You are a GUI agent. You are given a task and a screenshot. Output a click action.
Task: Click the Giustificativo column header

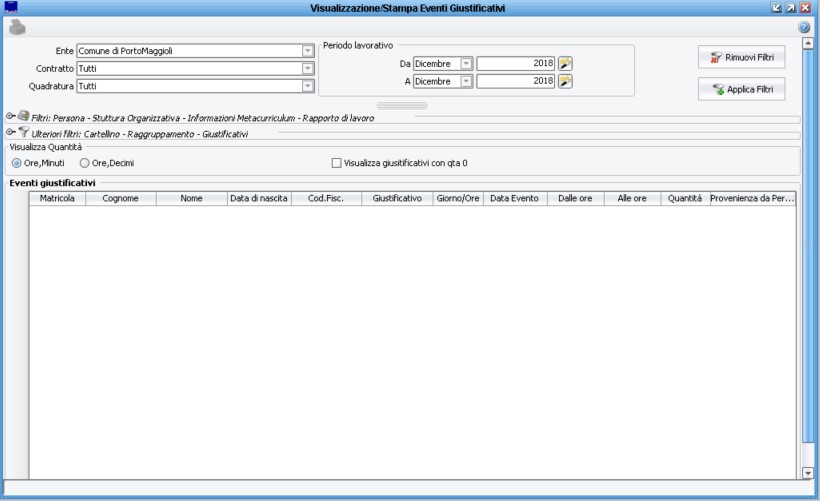coord(397,199)
